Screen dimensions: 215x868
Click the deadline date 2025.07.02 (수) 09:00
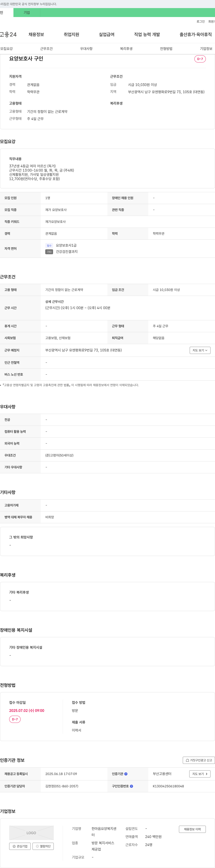tap(27, 711)
